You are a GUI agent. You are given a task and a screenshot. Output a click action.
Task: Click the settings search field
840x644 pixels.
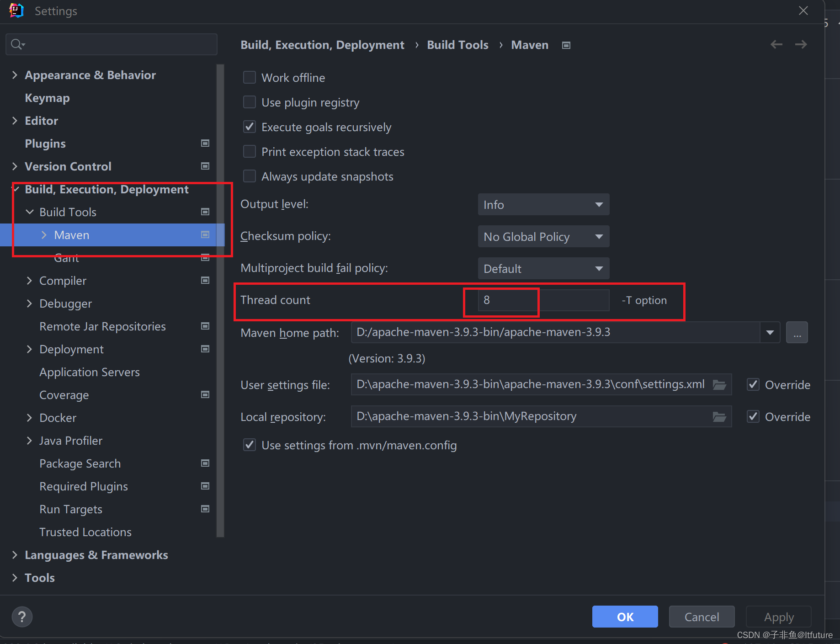[x=111, y=44]
